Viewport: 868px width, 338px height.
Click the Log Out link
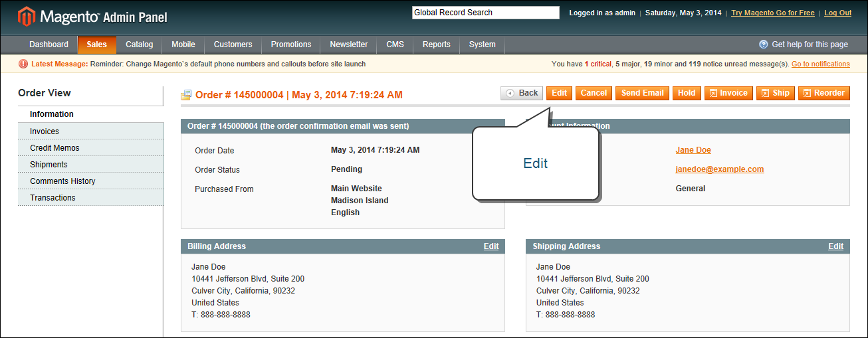(838, 13)
